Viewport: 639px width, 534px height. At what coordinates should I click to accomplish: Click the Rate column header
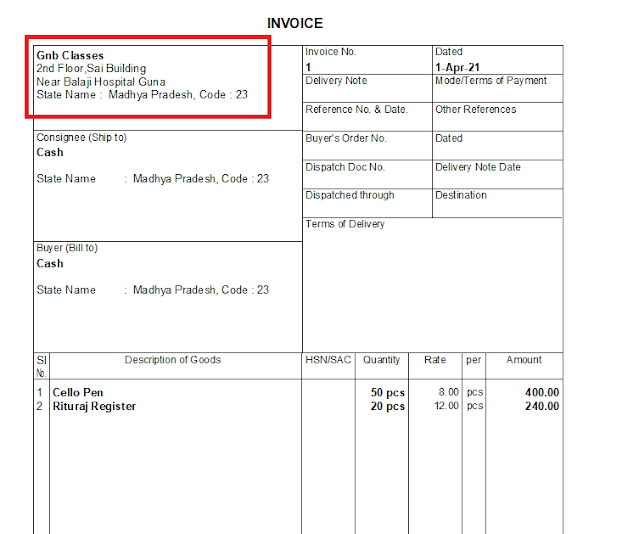[x=435, y=360]
